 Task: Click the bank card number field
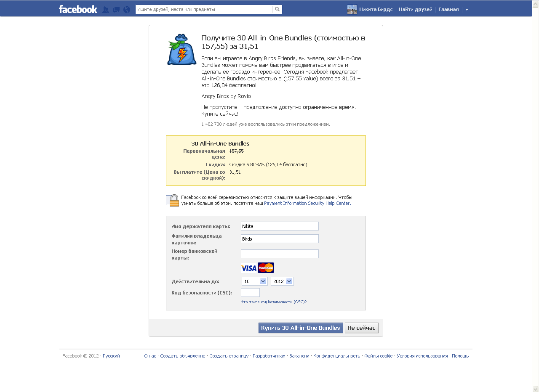pyautogui.click(x=280, y=254)
